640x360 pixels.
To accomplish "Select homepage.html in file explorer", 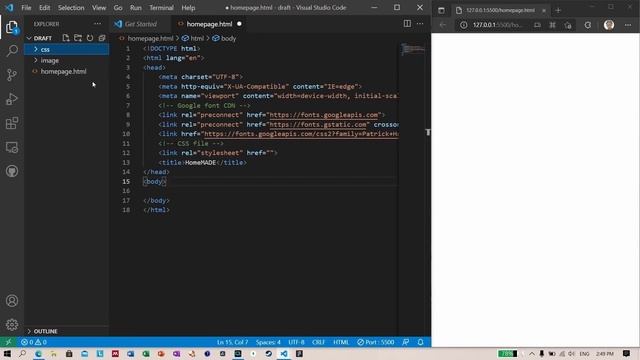I will click(67, 71).
